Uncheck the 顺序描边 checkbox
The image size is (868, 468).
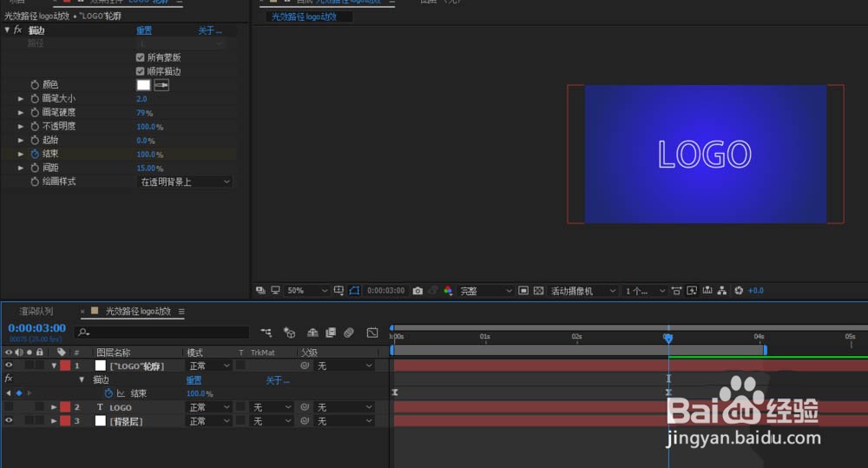click(140, 71)
